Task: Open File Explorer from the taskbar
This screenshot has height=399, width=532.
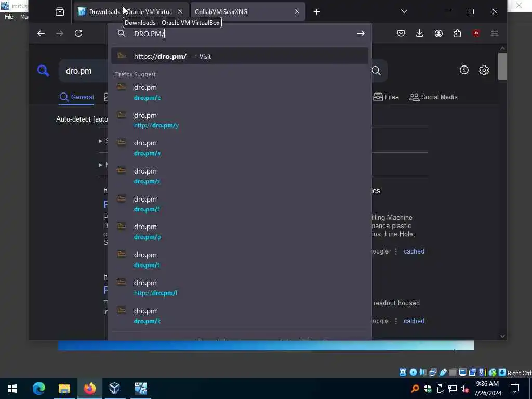Action: click(64, 389)
